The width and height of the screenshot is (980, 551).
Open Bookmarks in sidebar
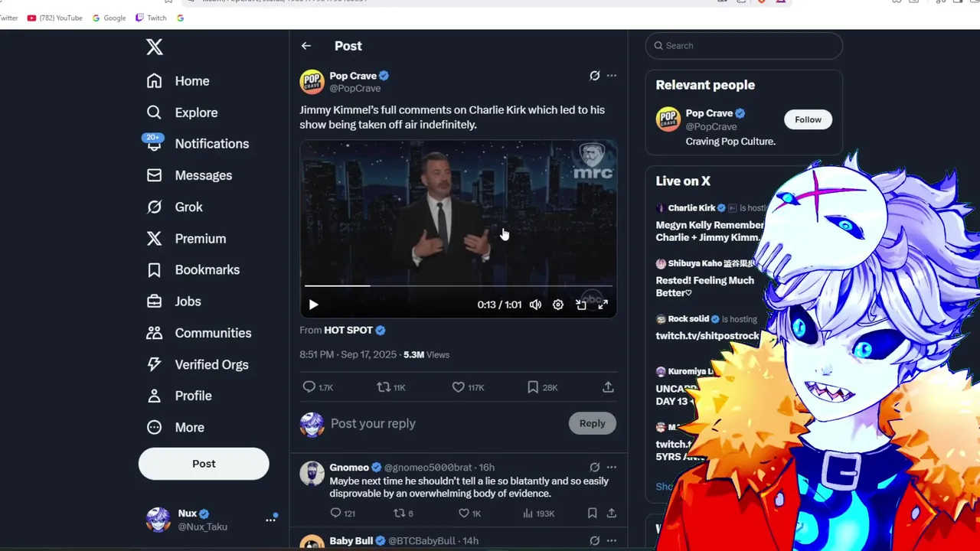(193, 270)
